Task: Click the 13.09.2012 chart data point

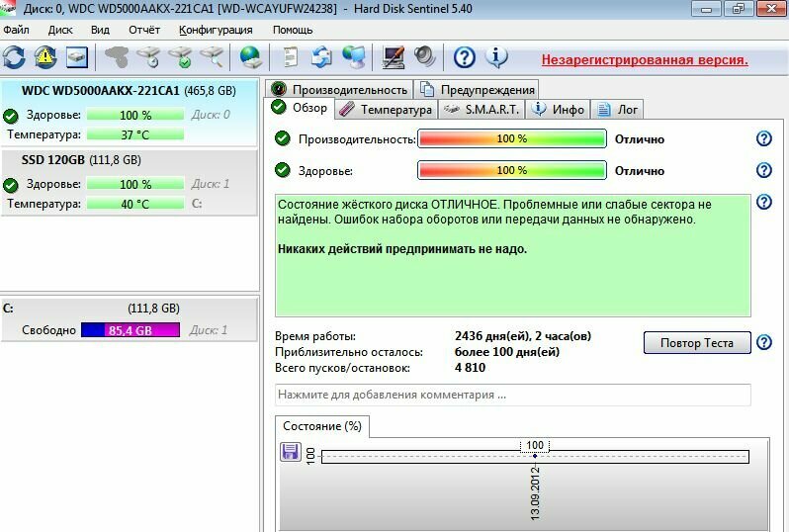Action: coord(534,456)
